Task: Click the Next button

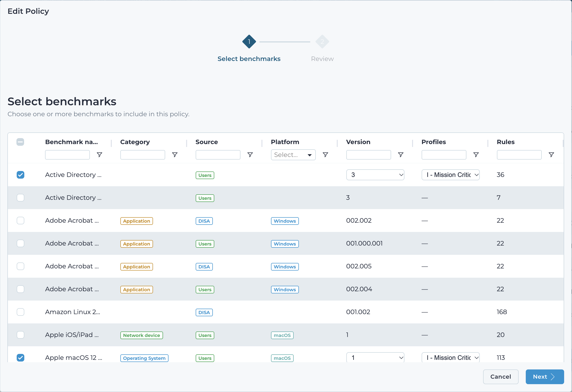Action: click(545, 377)
